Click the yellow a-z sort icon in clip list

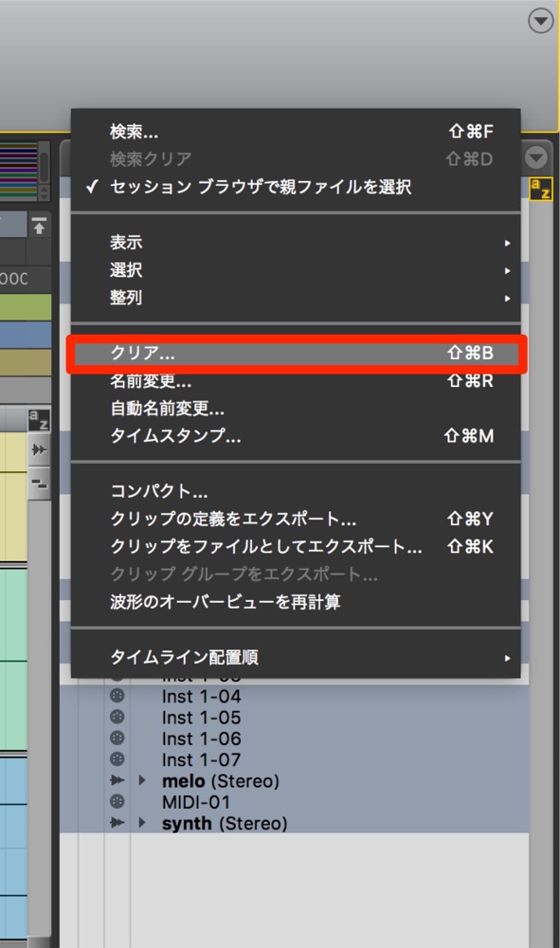[541, 190]
